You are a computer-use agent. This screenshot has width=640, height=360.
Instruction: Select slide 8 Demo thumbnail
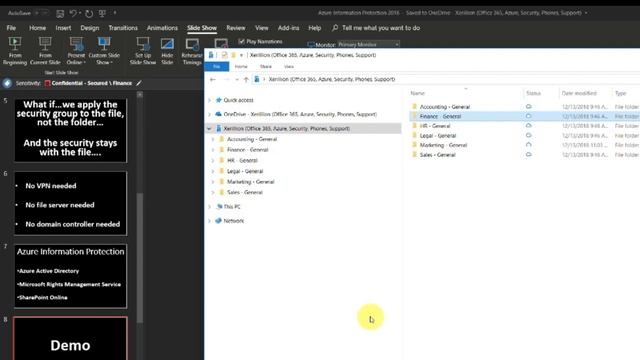click(x=71, y=338)
